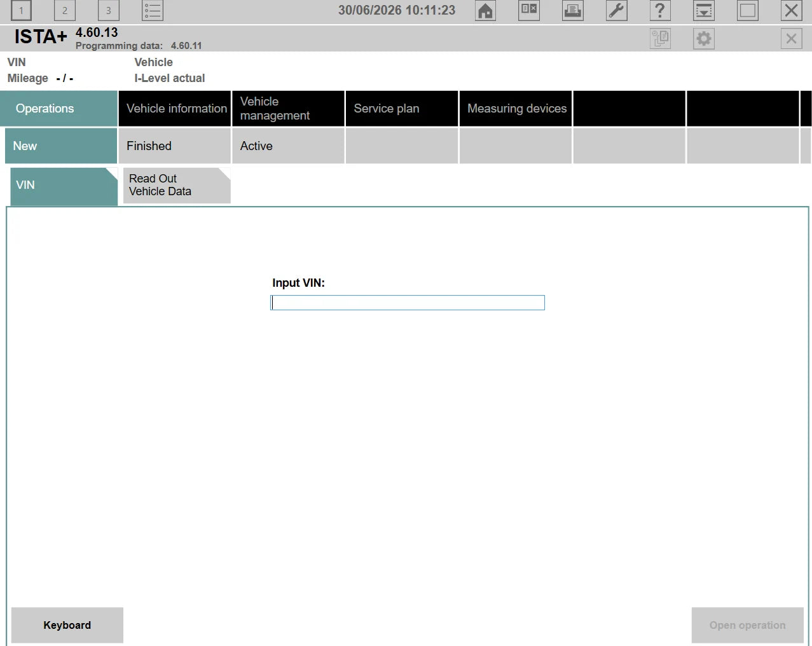This screenshot has height=646, width=812.
Task: Click the greyed document copy icon
Action: tap(661, 39)
